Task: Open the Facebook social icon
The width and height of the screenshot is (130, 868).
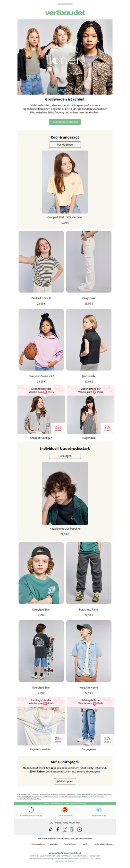Action: click(58, 829)
